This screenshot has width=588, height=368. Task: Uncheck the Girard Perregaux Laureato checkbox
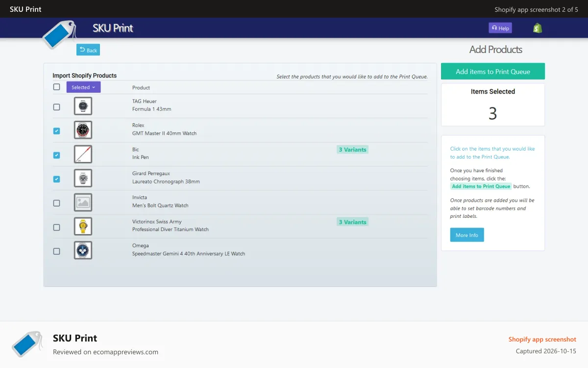point(56,179)
